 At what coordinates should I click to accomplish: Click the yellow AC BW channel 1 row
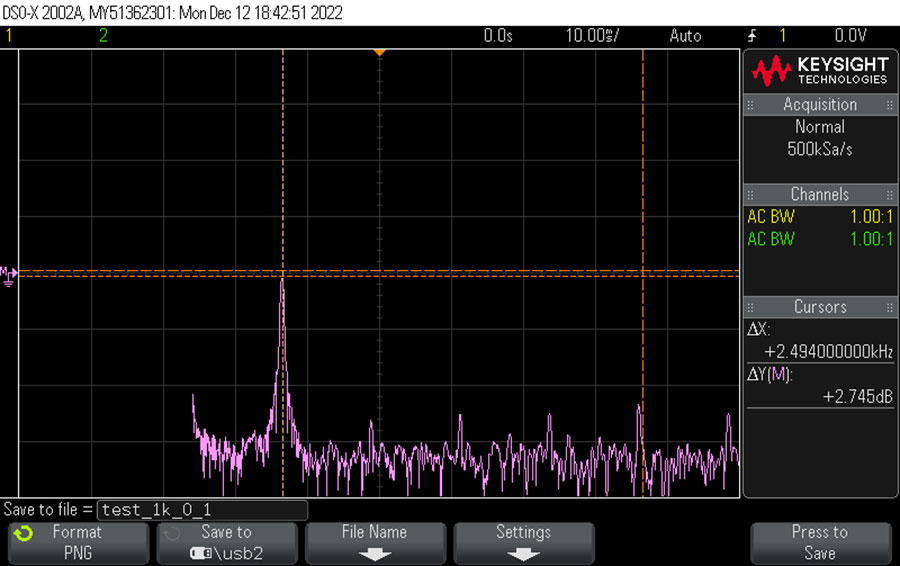click(820, 217)
